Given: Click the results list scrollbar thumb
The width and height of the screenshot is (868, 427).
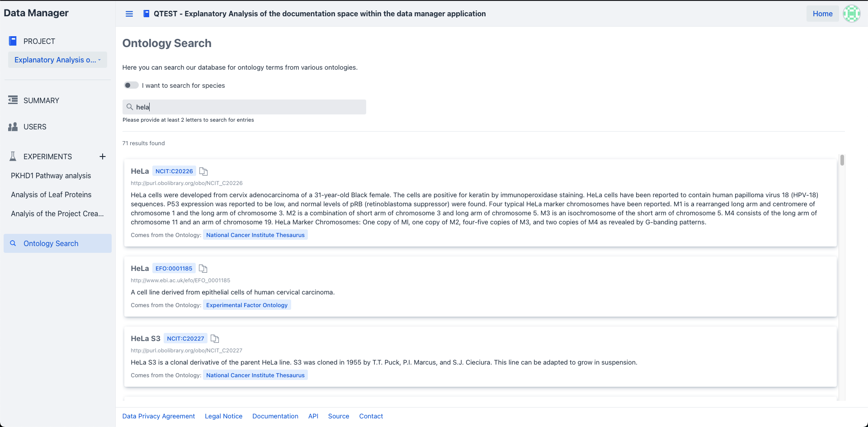Looking at the screenshot, I should click(842, 160).
